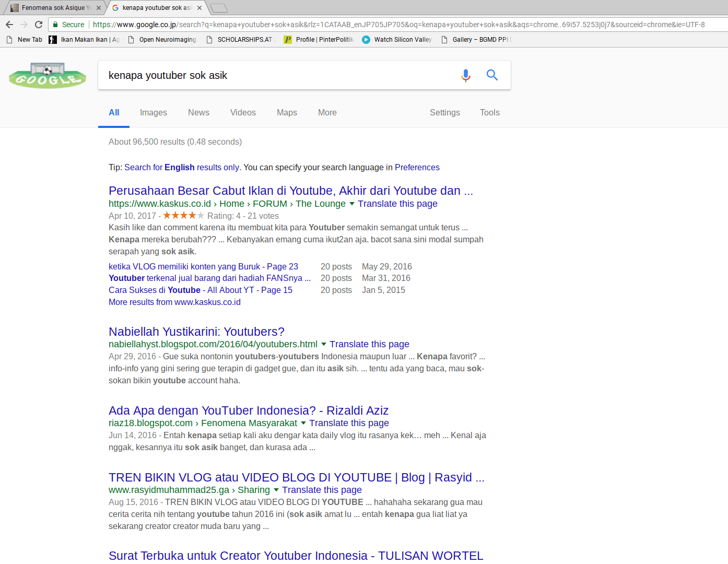This screenshot has height=564, width=728.
Task: Open the More search options menu
Action: coord(327,113)
